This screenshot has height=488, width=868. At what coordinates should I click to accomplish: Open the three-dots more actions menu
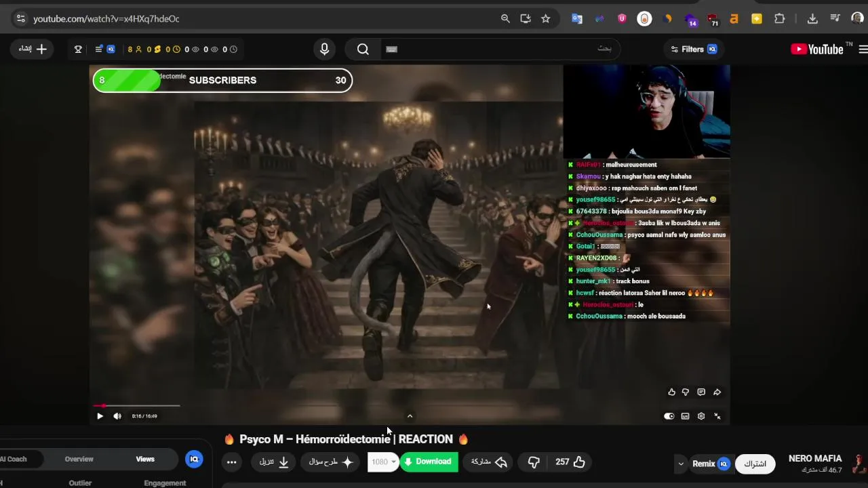point(232,462)
